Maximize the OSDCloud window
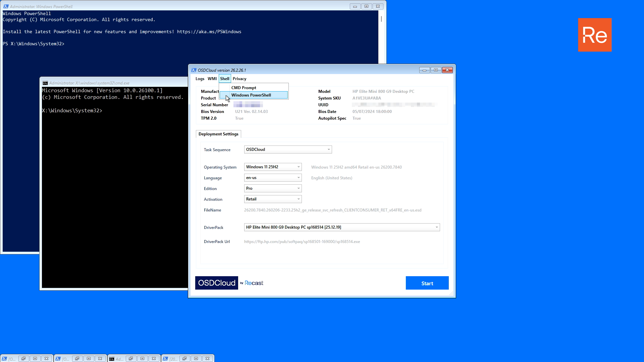Image resolution: width=644 pixels, height=362 pixels. (x=436, y=70)
